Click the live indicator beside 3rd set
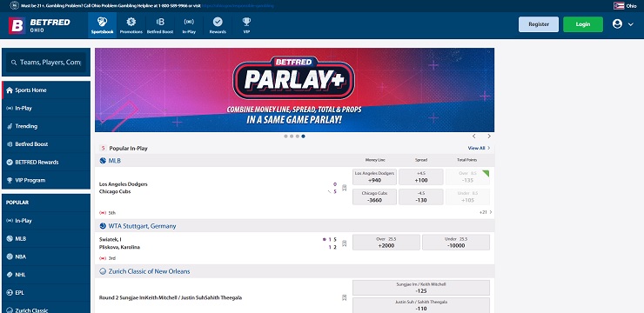The image size is (644, 313). point(103,258)
